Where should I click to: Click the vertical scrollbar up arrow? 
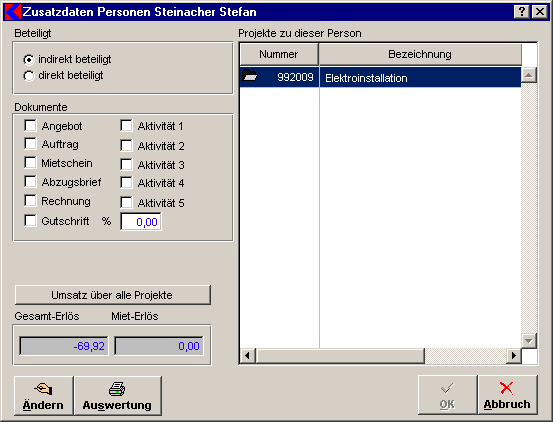click(529, 75)
